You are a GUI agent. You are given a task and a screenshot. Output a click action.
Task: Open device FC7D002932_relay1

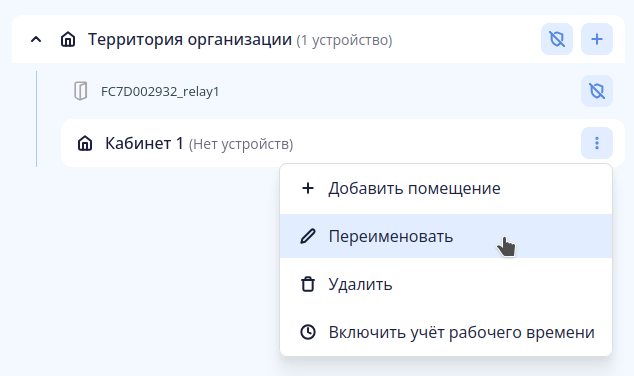(x=160, y=92)
